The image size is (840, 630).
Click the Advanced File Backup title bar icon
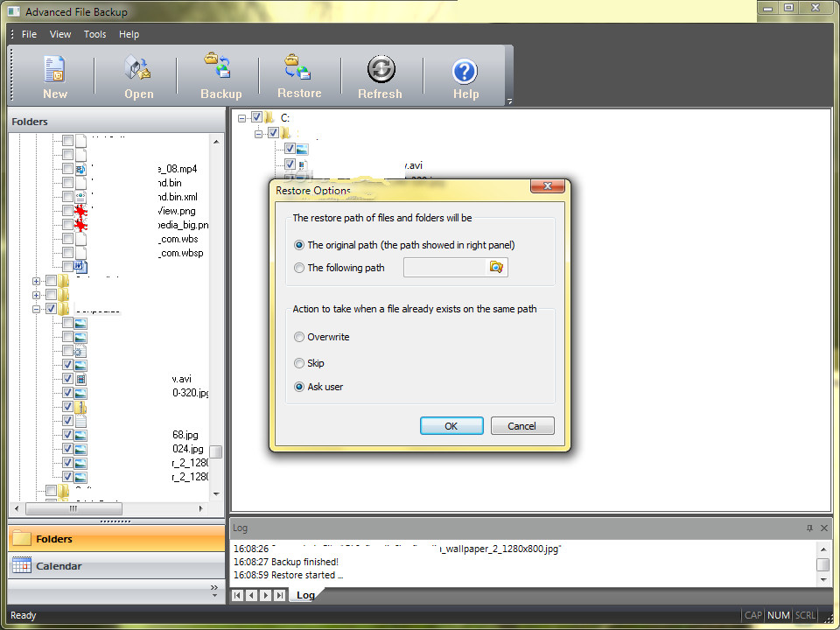click(x=14, y=10)
